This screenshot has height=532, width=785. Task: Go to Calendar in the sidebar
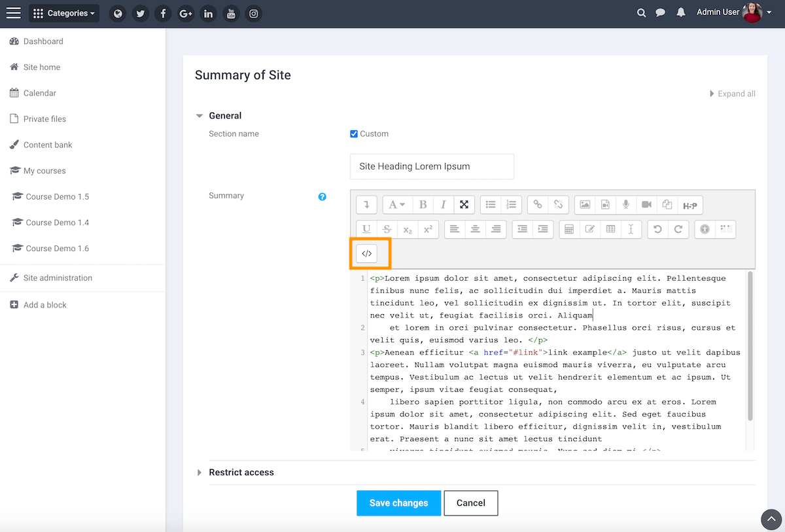[39, 93]
